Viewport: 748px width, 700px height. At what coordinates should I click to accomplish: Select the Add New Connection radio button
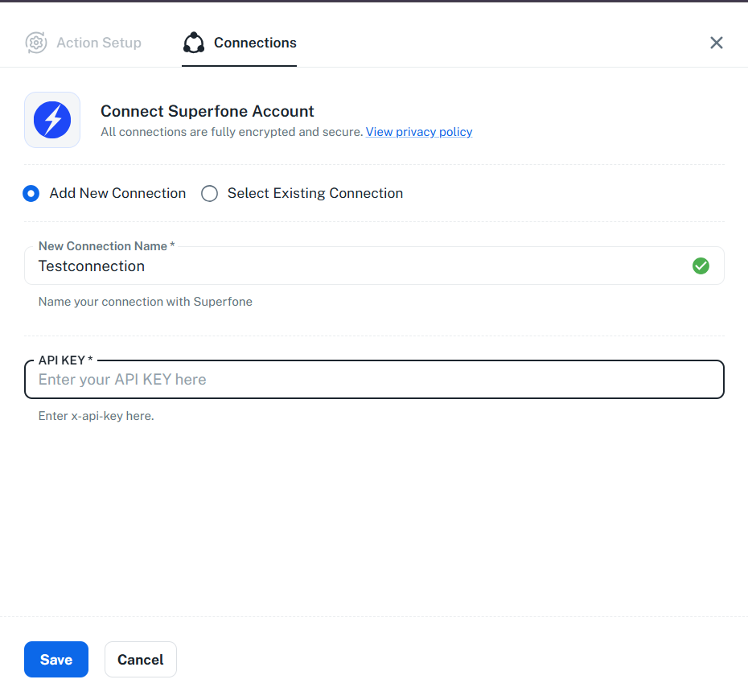[31, 193]
